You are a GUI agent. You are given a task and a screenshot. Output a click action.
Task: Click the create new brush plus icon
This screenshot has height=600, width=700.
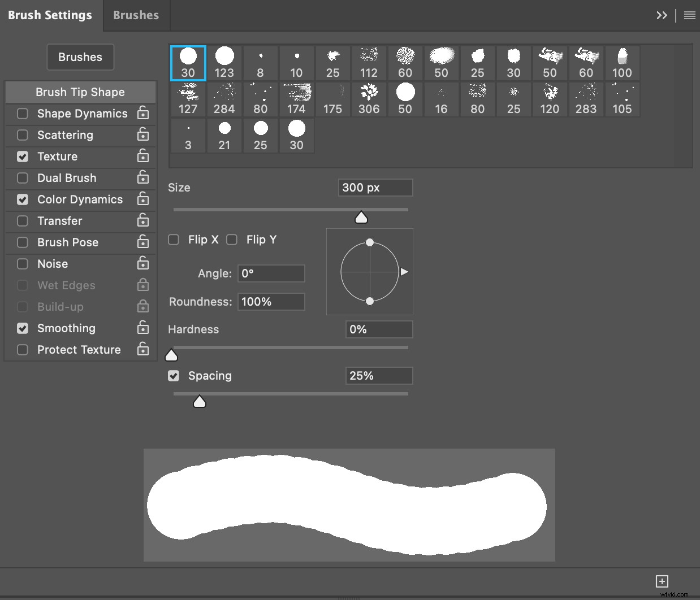pos(662,581)
